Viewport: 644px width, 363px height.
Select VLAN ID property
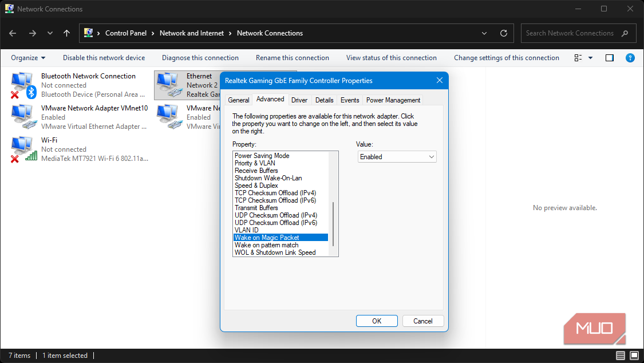[281, 230]
